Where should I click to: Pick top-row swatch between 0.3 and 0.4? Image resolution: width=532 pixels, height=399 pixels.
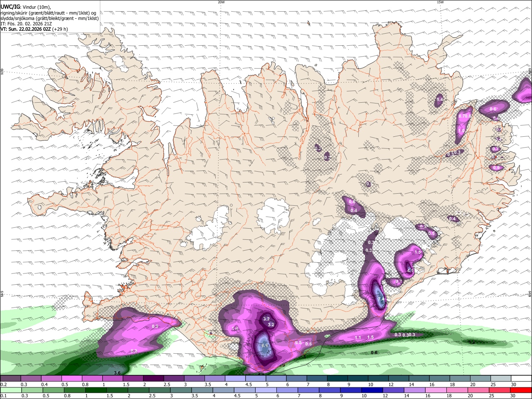click(31, 379)
